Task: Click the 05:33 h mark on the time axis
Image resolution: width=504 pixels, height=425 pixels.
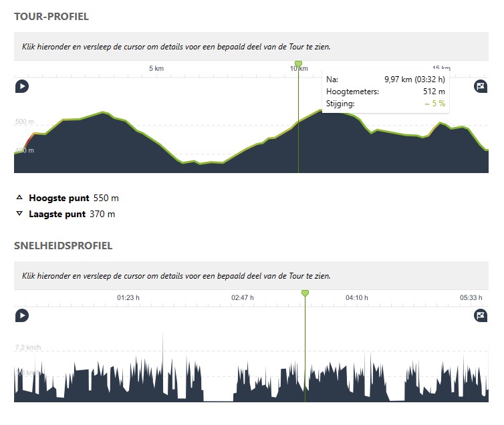Action: pos(471,298)
